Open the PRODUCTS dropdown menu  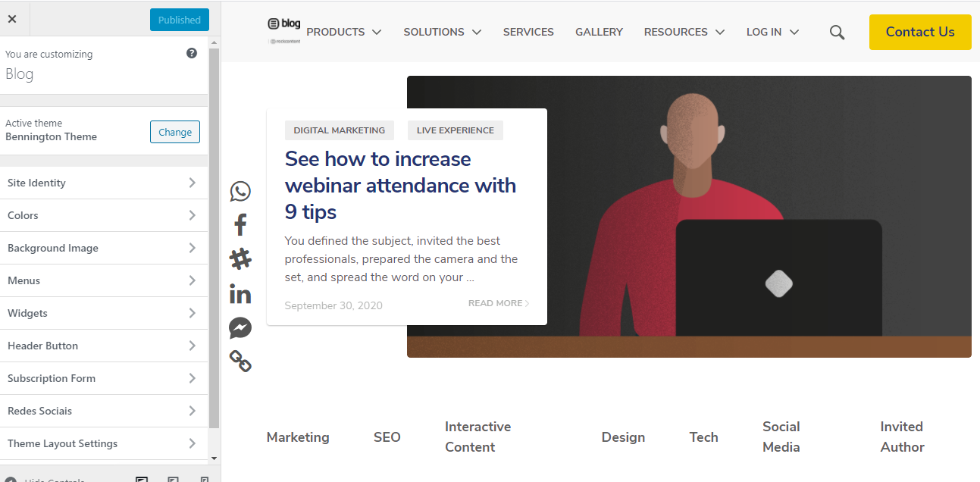click(x=344, y=32)
